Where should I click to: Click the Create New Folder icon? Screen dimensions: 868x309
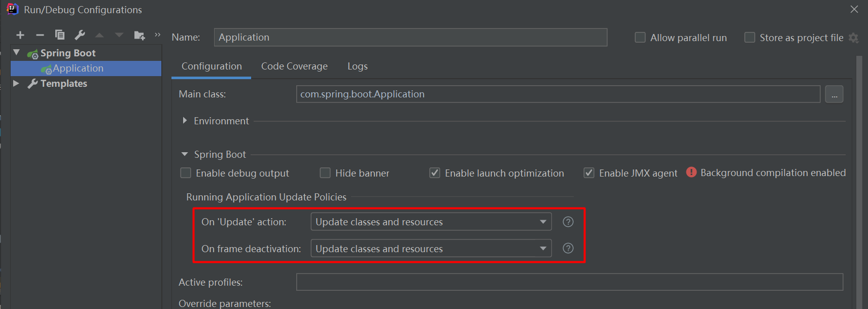(x=139, y=35)
